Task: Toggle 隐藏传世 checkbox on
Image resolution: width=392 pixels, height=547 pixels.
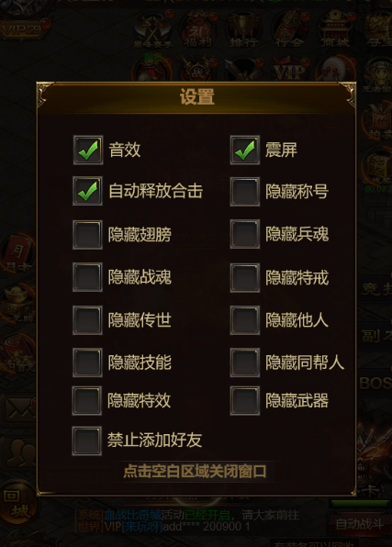Action: (x=87, y=320)
